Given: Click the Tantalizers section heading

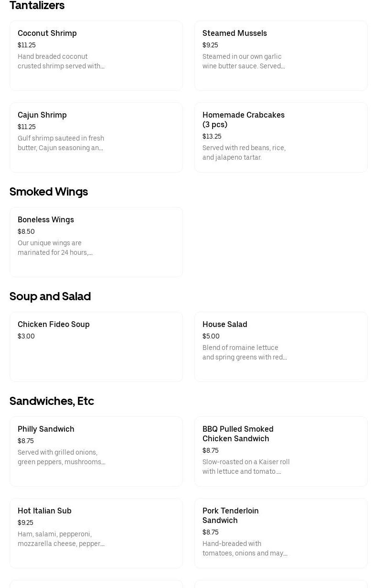Looking at the screenshot, I should point(37,5).
